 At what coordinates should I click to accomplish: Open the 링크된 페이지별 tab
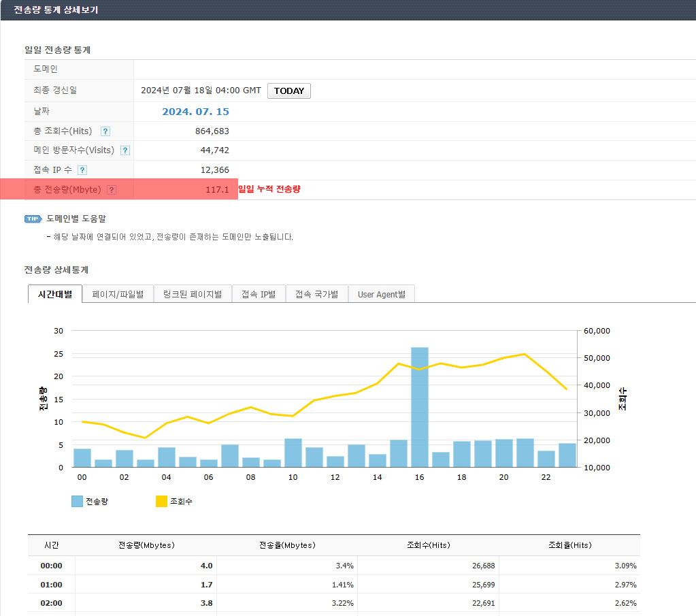click(193, 294)
